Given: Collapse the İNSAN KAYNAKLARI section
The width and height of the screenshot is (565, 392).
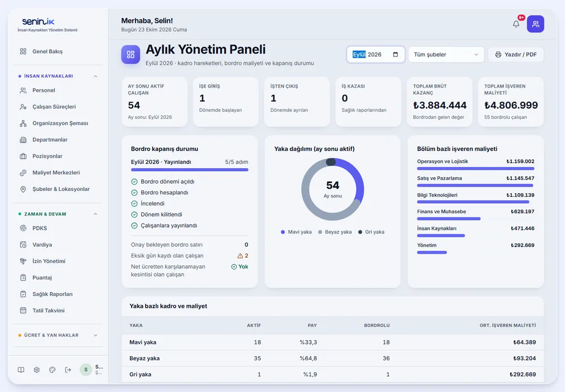Looking at the screenshot, I should coord(95,76).
